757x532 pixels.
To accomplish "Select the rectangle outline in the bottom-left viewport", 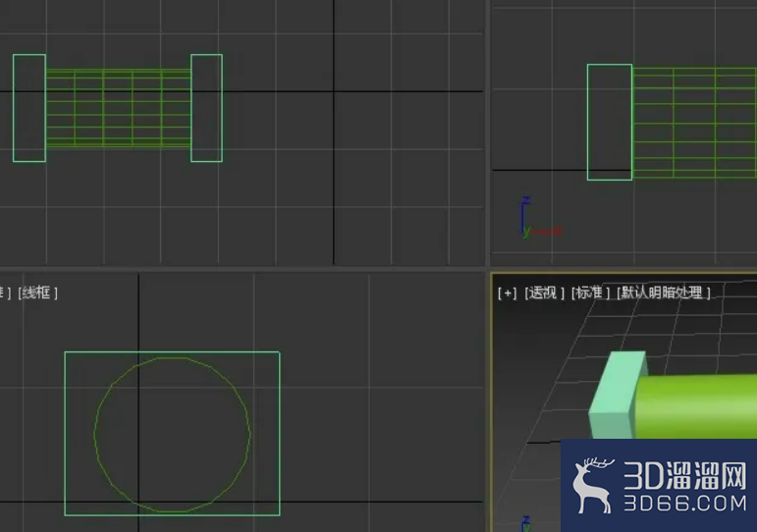I will click(x=172, y=434).
